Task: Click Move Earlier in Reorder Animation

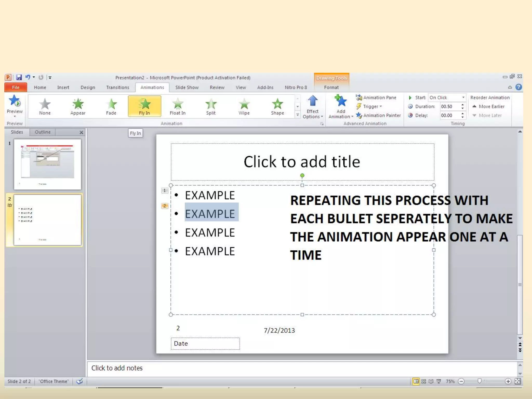Action: point(488,107)
